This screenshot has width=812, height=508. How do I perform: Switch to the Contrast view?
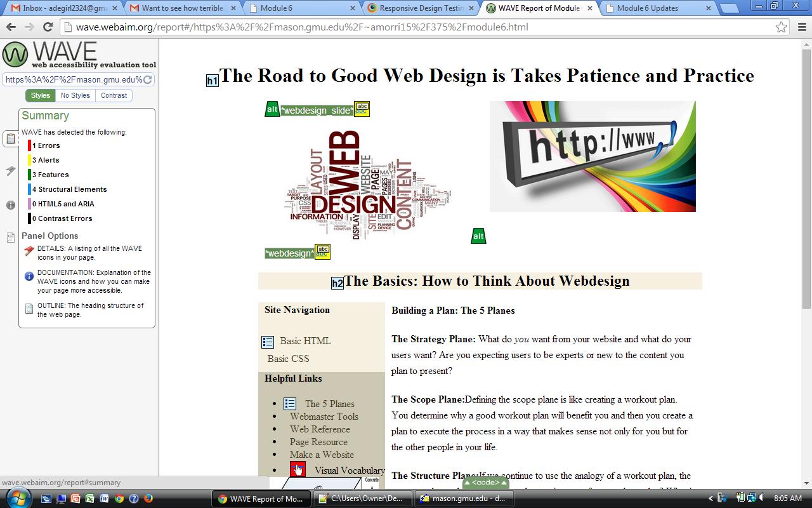114,95
